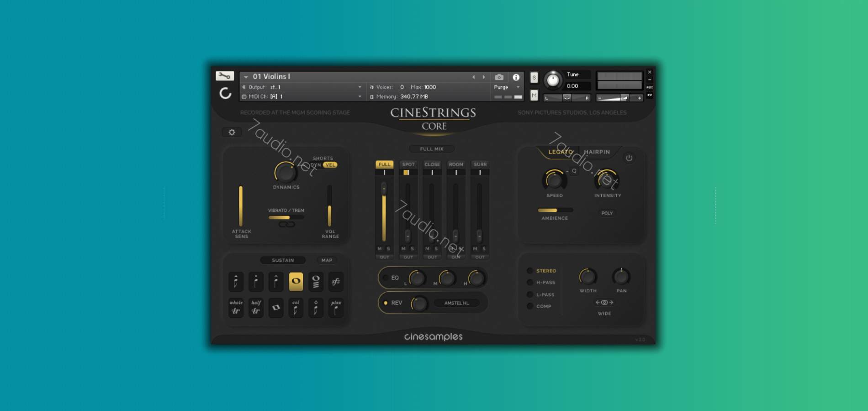The height and width of the screenshot is (411, 868).
Task: Select the whole trill articulation
Action: pyautogui.click(x=236, y=307)
